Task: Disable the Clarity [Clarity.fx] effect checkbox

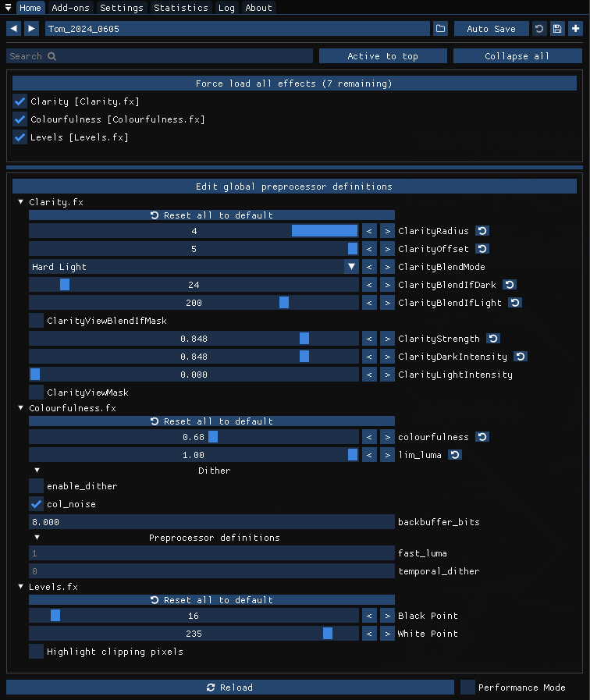Action: [20, 101]
